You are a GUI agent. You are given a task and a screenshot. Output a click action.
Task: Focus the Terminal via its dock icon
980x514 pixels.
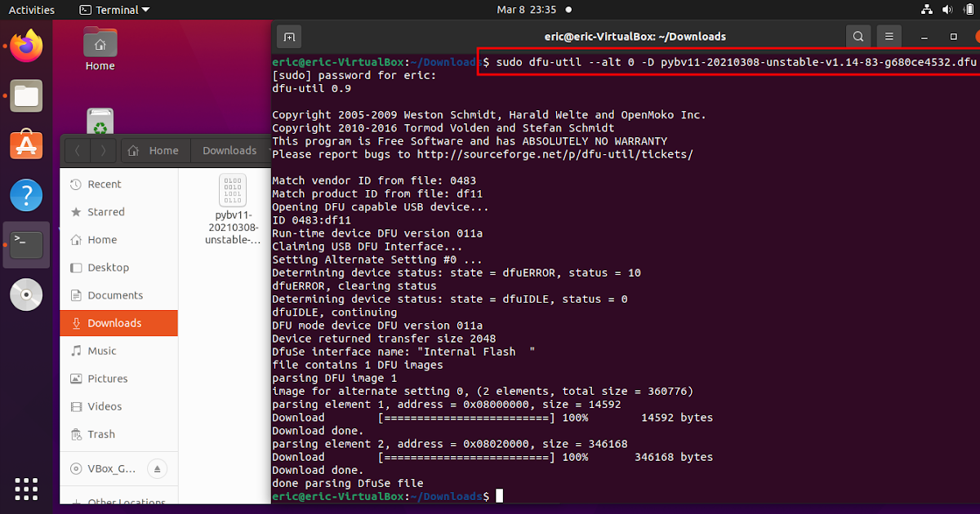click(x=25, y=243)
